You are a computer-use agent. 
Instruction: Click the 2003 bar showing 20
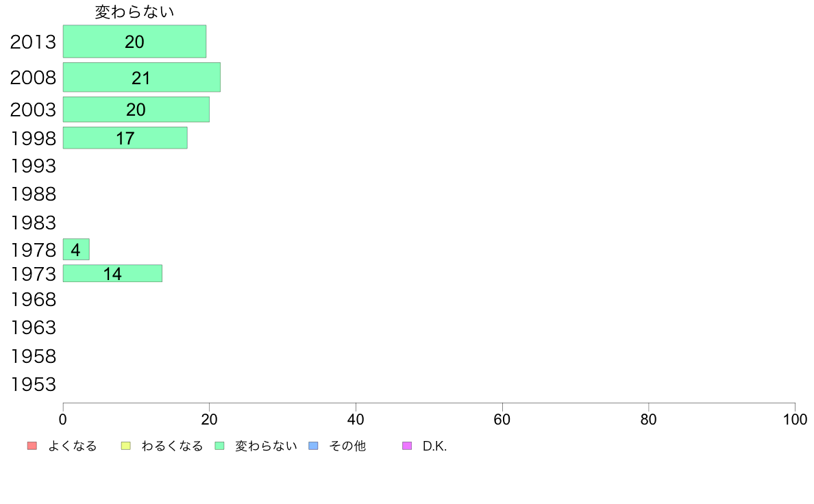(136, 110)
